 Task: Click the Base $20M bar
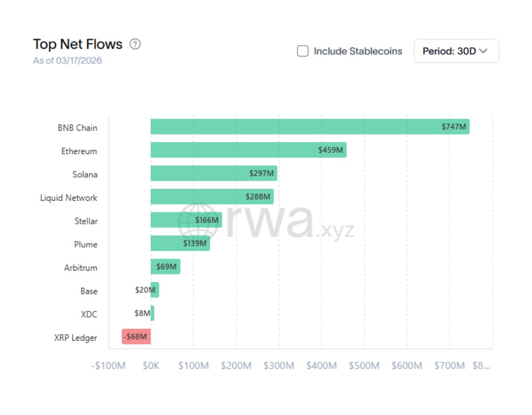coord(155,290)
